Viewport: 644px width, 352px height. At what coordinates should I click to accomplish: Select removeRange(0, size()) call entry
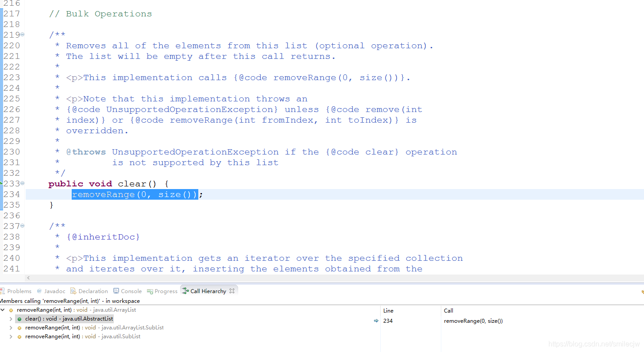click(x=473, y=321)
